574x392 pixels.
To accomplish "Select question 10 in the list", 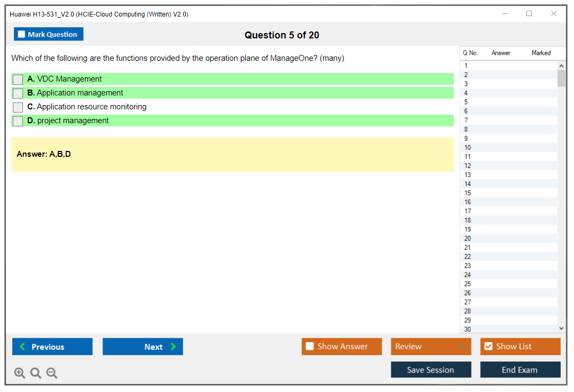I will coord(468,148).
